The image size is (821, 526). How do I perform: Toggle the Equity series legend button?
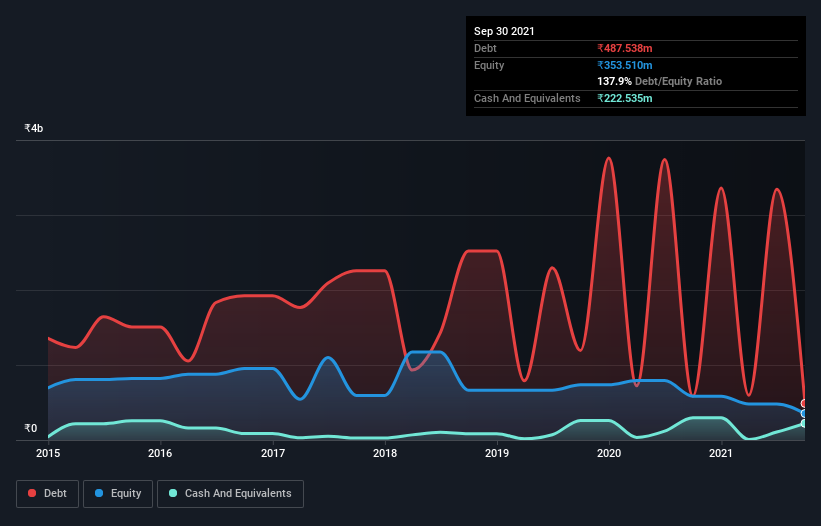(118, 494)
